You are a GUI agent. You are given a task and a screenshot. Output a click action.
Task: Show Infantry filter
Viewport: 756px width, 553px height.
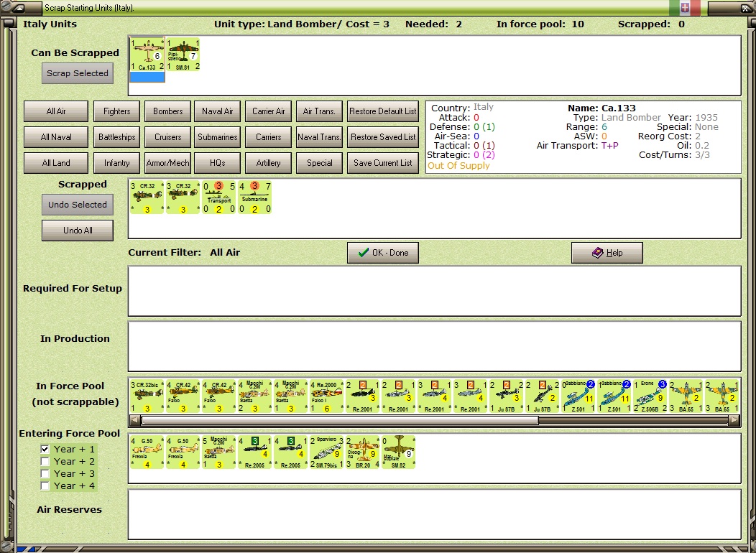pos(116,163)
